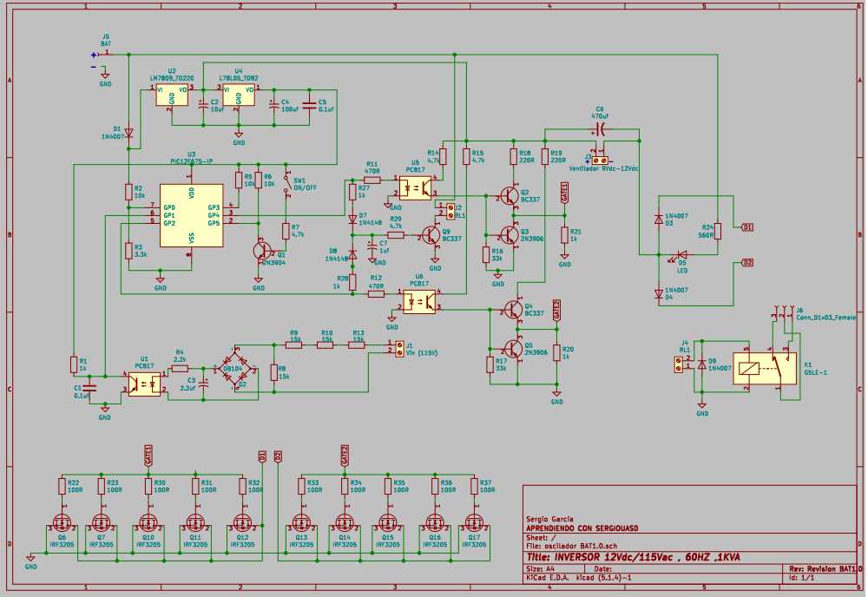Click the 'R11 470R' resistor label
This screenshot has width=868, height=597.
click(x=372, y=167)
